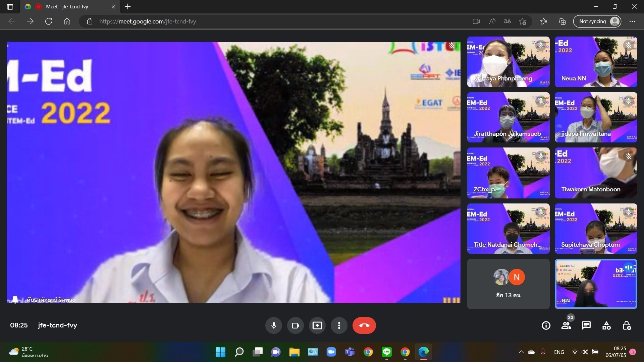Click the red leave call button
The width and height of the screenshot is (644, 362).
click(364, 325)
